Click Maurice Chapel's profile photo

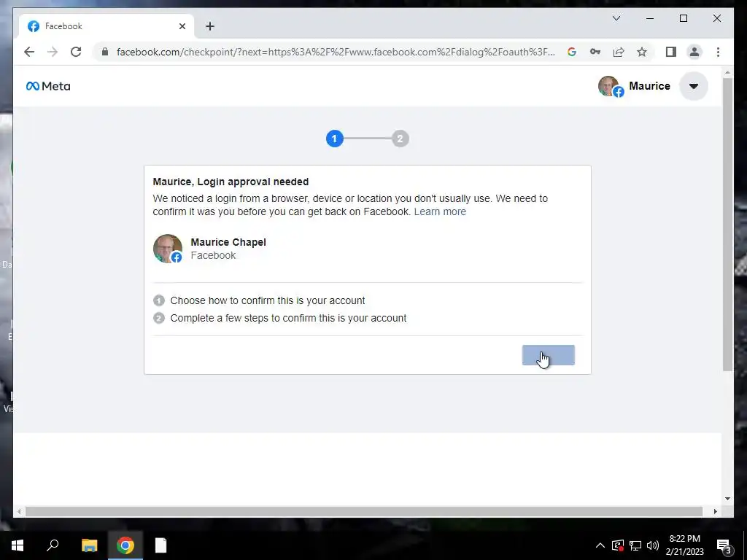point(168,248)
